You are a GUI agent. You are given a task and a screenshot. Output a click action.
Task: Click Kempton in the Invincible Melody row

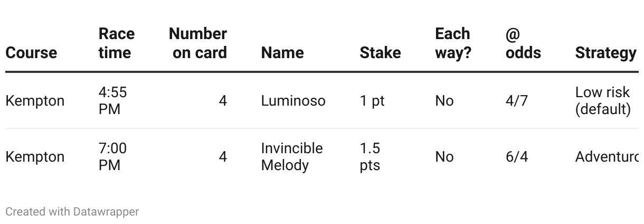pos(35,157)
